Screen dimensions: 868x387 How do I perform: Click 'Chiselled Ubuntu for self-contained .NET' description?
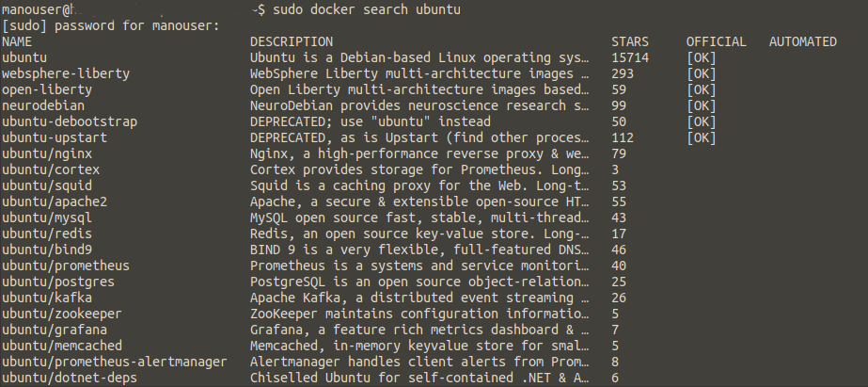coord(419,379)
